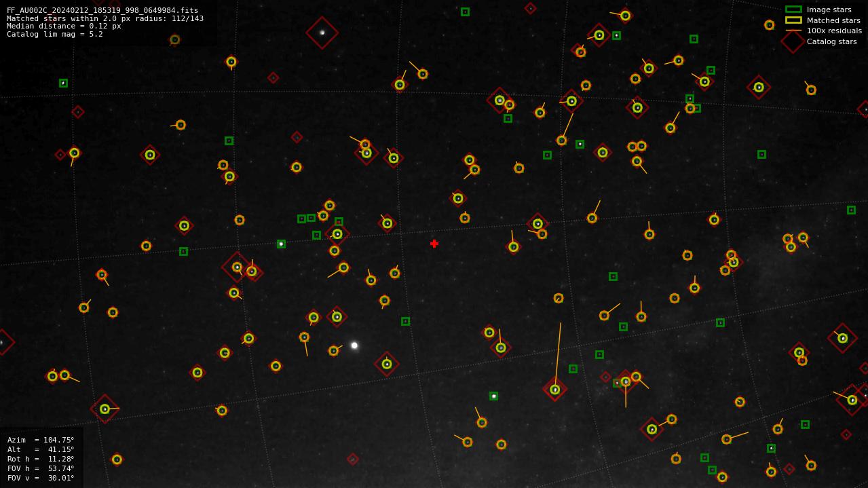
Task: Click the 'Alt = 41.15°' readout
Action: [41, 449]
